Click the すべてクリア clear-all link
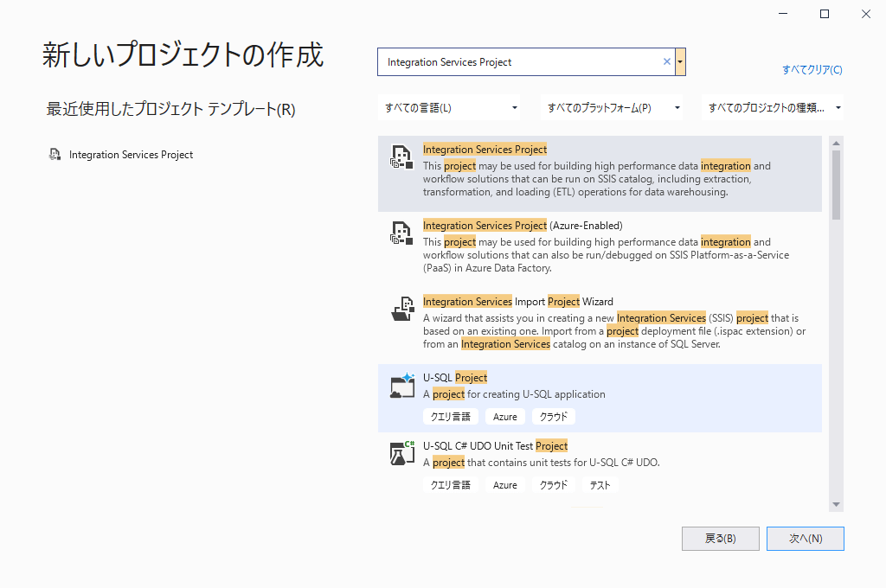The image size is (886, 588). [812, 70]
